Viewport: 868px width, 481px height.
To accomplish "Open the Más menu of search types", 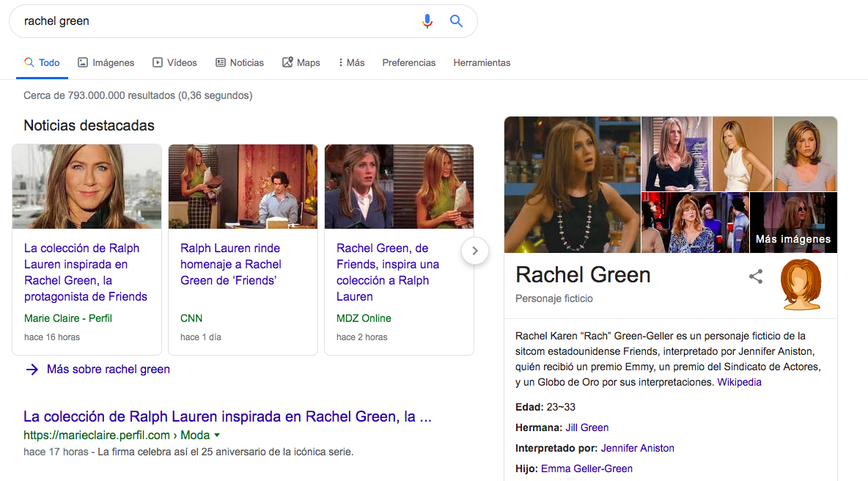I will pyautogui.click(x=351, y=62).
